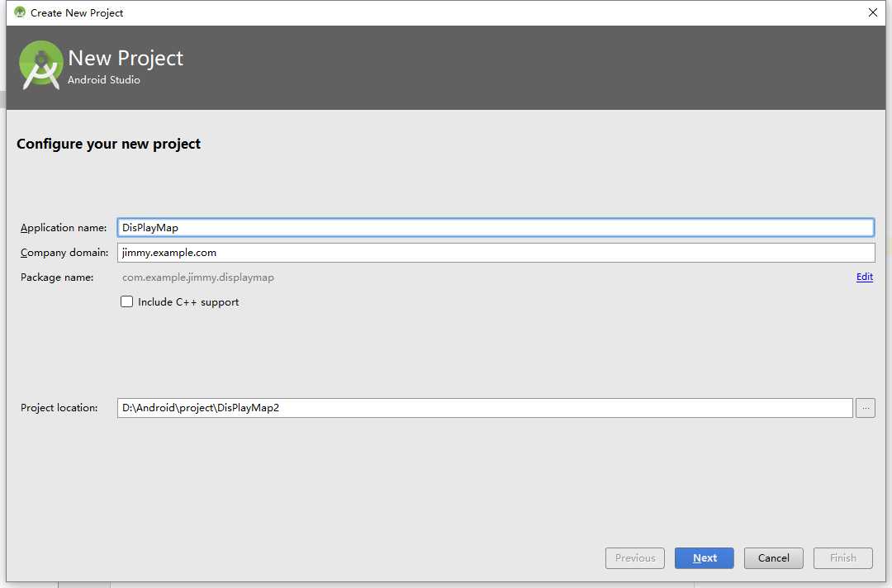892x588 pixels.
Task: Click the 'Company domain:' label
Action: pos(64,253)
